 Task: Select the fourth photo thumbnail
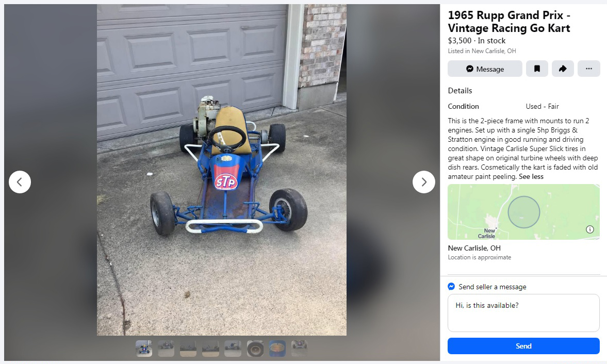(x=210, y=349)
